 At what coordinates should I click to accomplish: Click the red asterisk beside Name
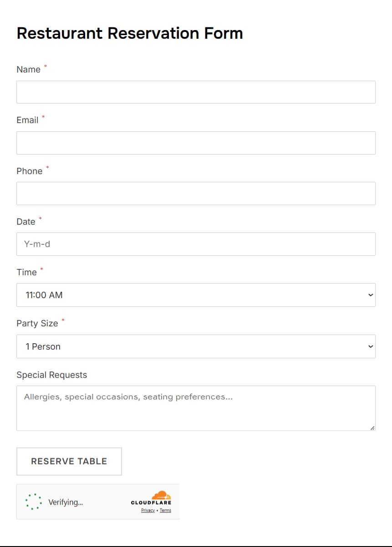(46, 67)
